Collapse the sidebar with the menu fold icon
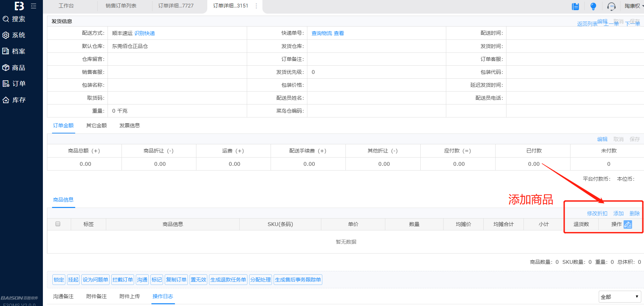 pyautogui.click(x=33, y=6)
